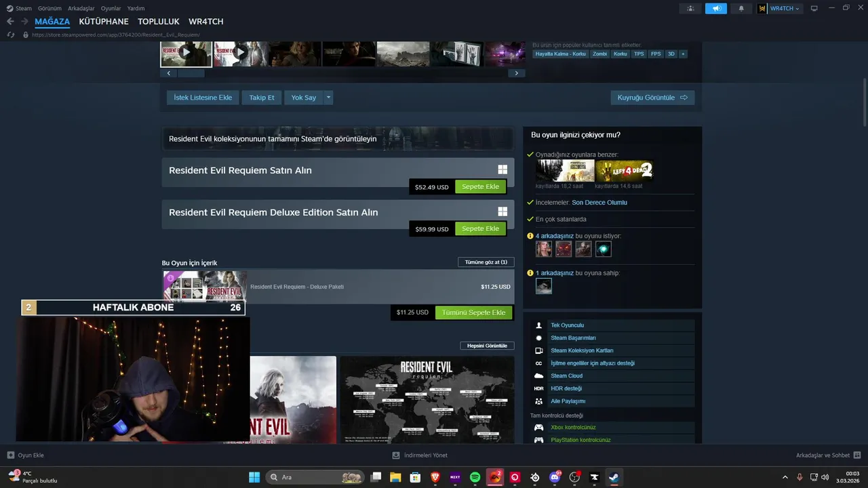Click the Steam back navigation arrow
The image size is (868, 488).
pyautogui.click(x=10, y=22)
